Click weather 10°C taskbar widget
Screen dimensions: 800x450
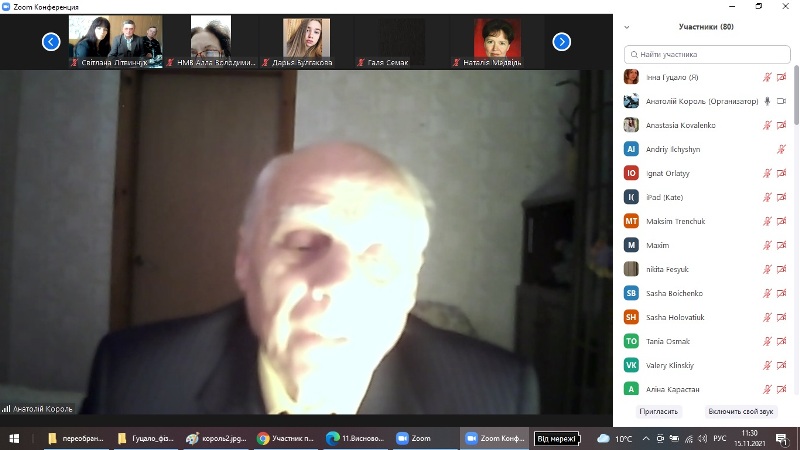pyautogui.click(x=615, y=439)
